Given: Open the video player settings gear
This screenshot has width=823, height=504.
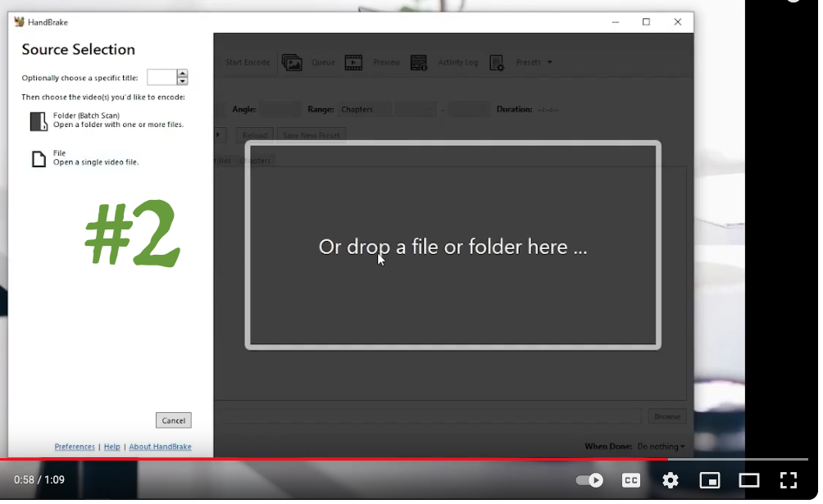Looking at the screenshot, I should (x=671, y=480).
